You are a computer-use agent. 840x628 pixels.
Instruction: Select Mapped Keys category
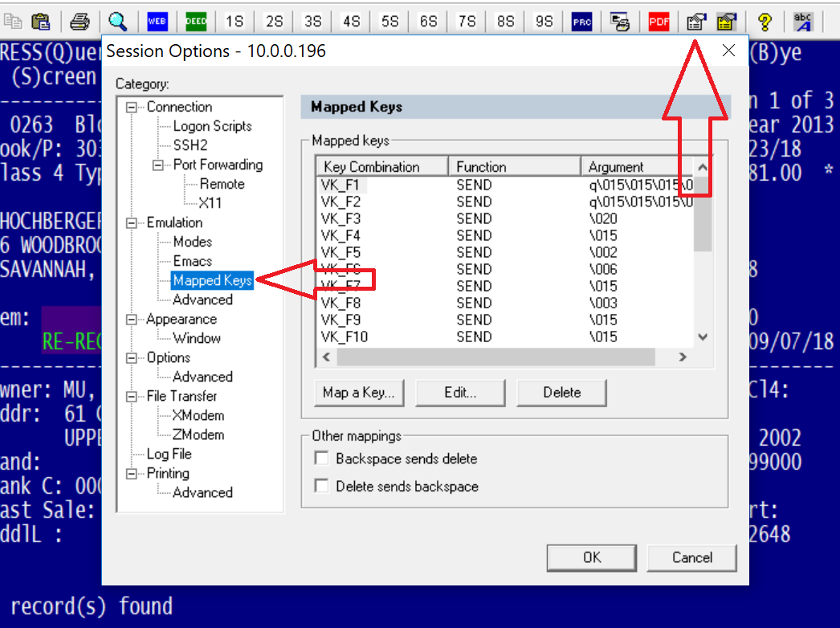[212, 280]
